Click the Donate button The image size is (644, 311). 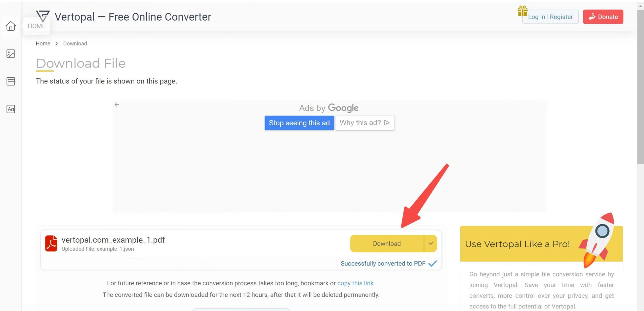603,17
